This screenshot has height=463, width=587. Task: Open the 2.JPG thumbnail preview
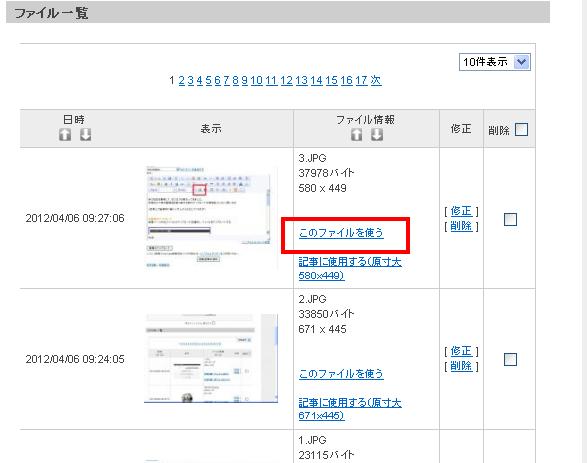click(x=211, y=358)
